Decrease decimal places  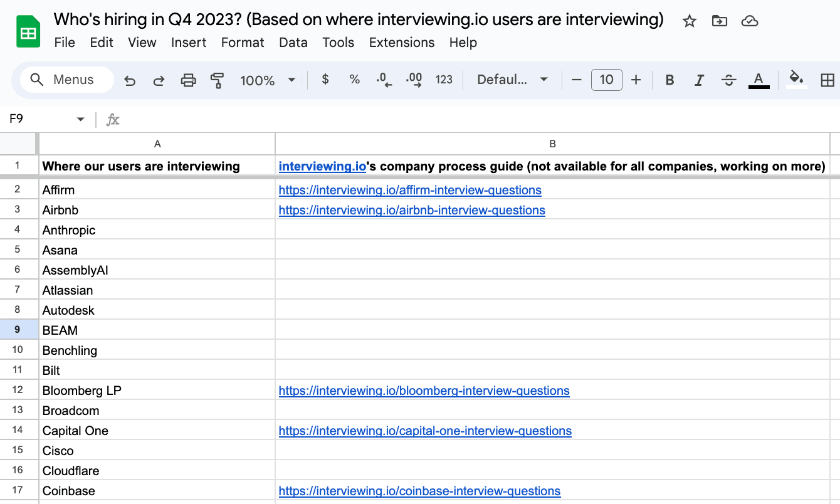384,80
